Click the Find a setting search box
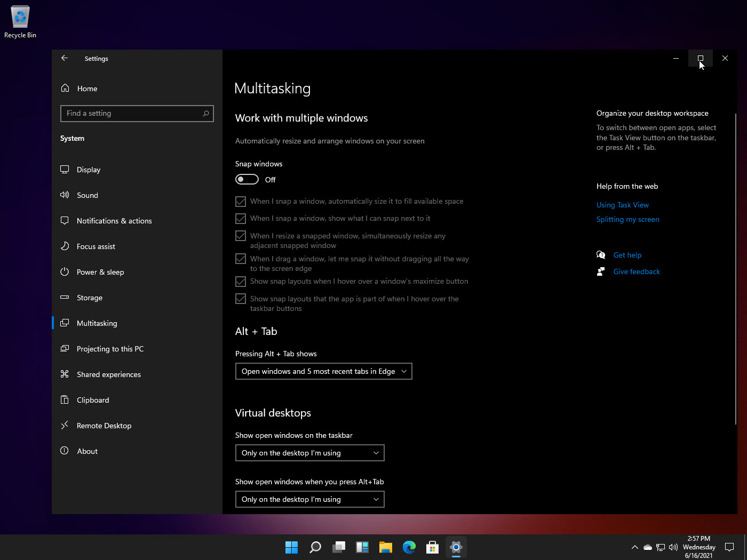Screen dimensions: 747x560 tap(131, 114)
